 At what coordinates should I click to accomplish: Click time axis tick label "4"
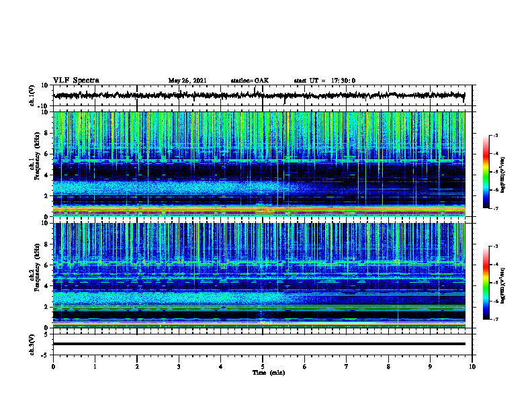point(221,367)
